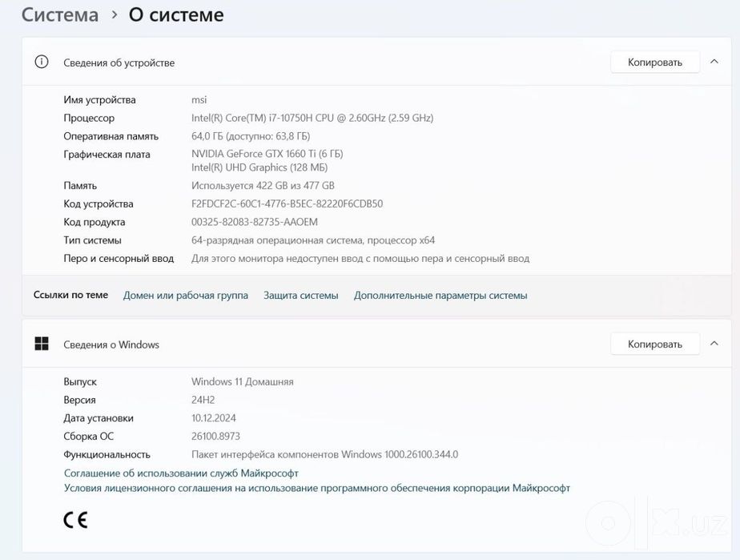This screenshot has width=740, height=560.
Task: Select the OS build value 26100.8973
Action: coord(215,437)
